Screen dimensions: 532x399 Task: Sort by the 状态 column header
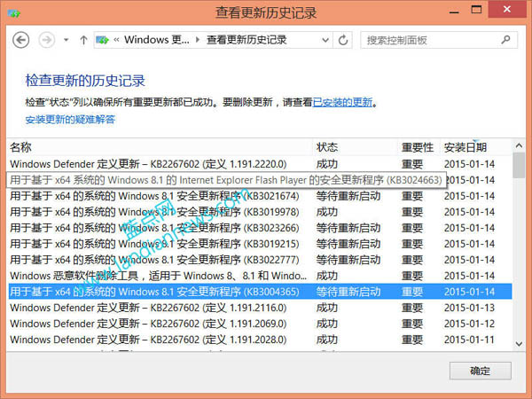[x=356, y=147]
